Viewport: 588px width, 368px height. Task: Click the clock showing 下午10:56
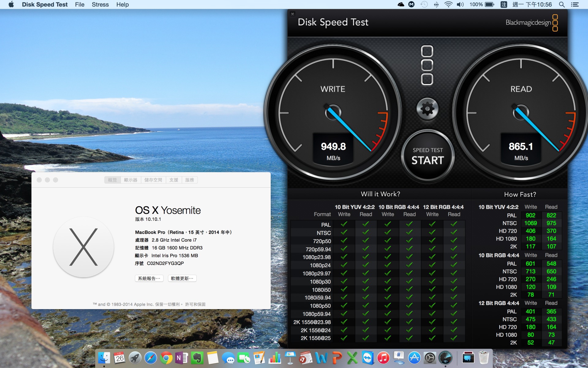[x=532, y=5]
